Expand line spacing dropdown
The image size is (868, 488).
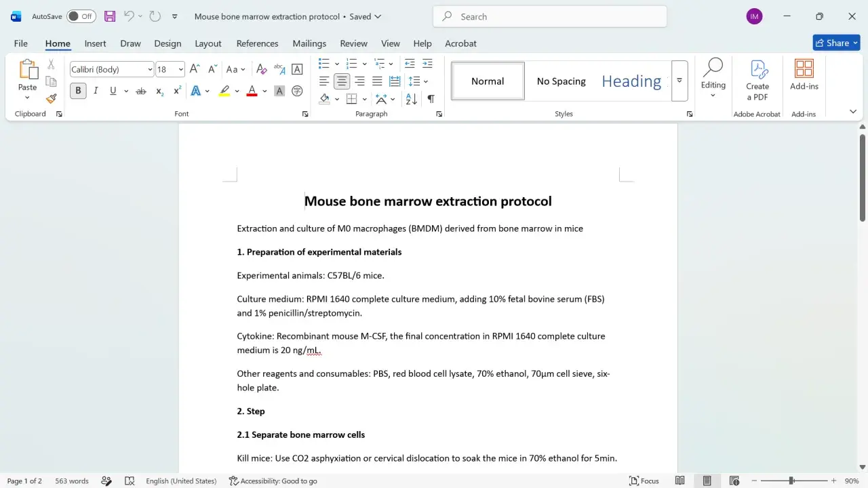425,81
